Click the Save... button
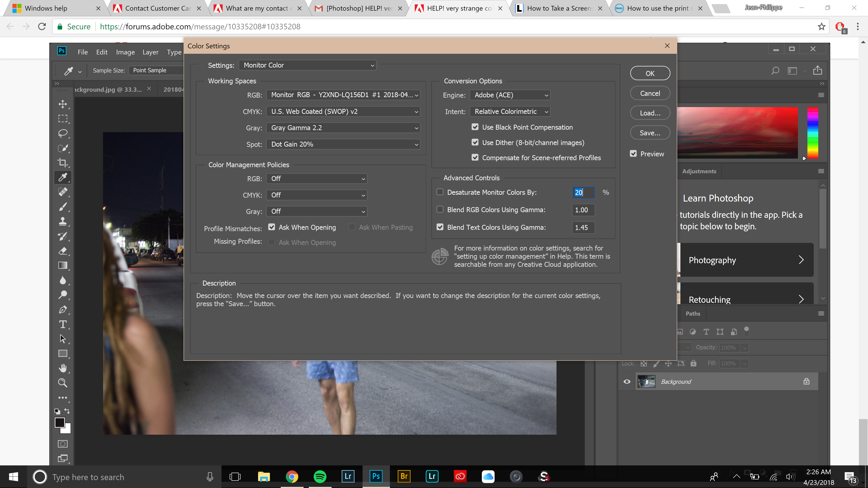The image size is (868, 488). point(650,133)
